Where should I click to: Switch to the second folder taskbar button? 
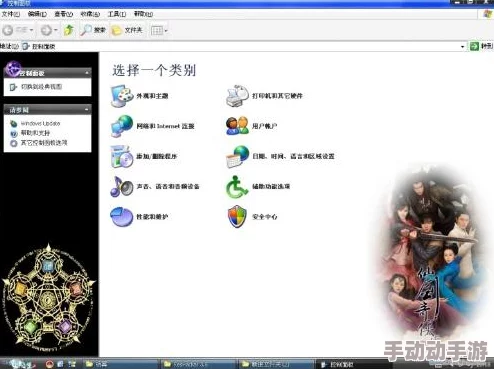coord(198,364)
